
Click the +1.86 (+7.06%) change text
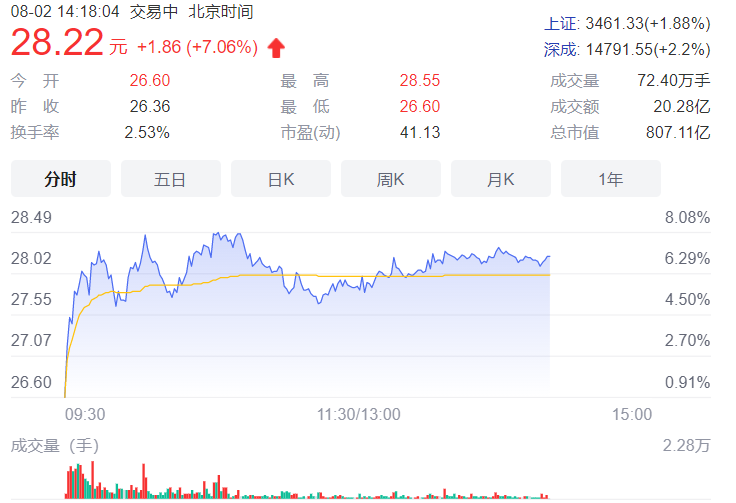point(197,47)
